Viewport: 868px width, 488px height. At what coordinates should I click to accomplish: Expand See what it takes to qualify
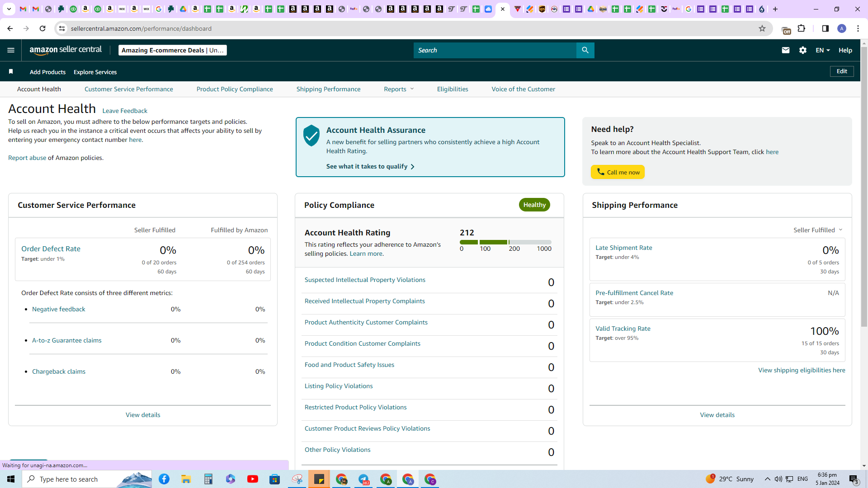370,166
